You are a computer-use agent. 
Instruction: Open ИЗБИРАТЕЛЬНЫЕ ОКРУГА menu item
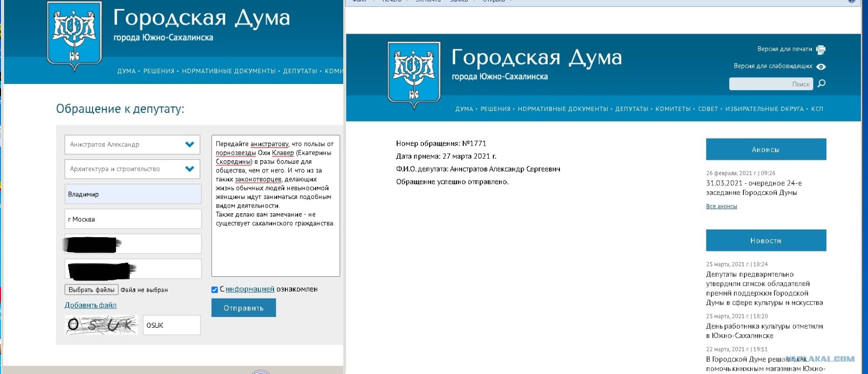tap(764, 109)
